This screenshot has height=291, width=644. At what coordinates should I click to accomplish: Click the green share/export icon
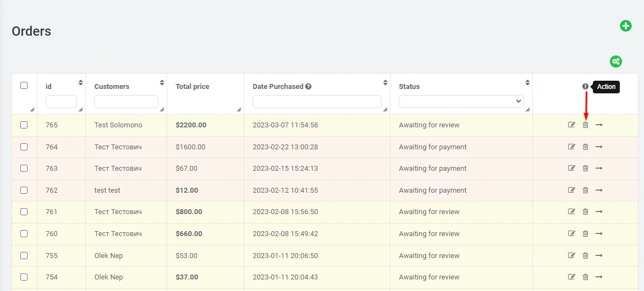(x=616, y=61)
